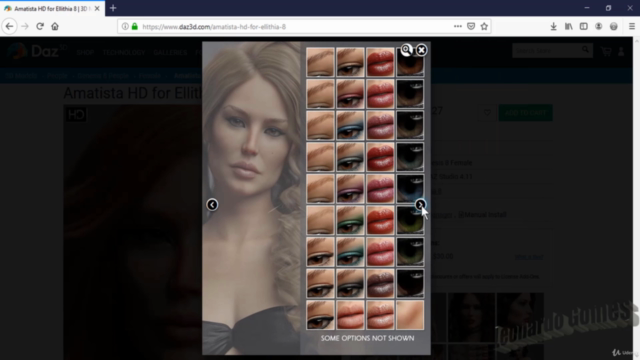Open the TECHNOLOGY menu

tap(124, 52)
